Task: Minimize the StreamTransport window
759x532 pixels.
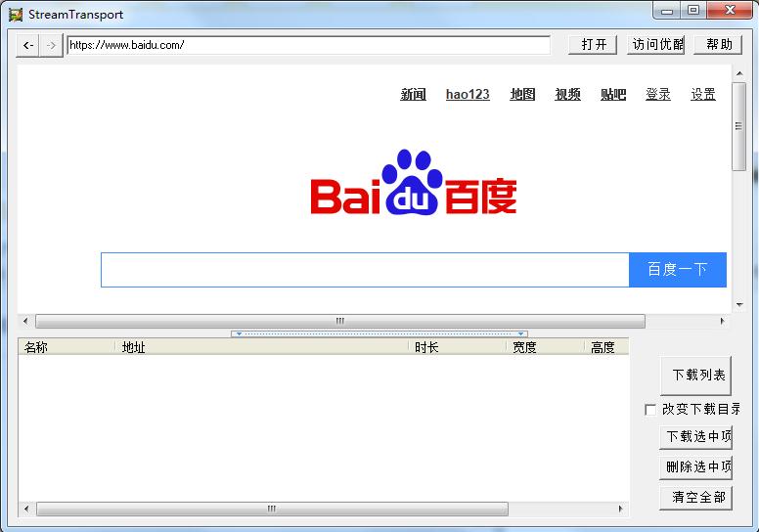Action: coord(667,10)
